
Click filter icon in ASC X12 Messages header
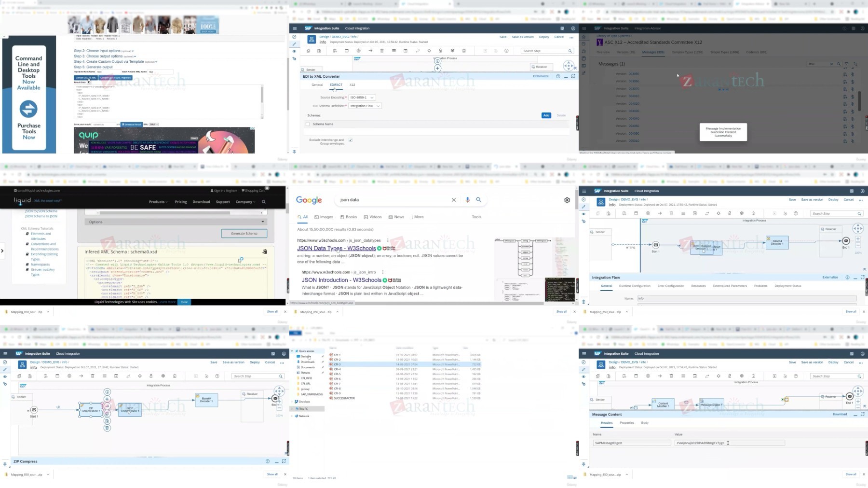pos(847,64)
